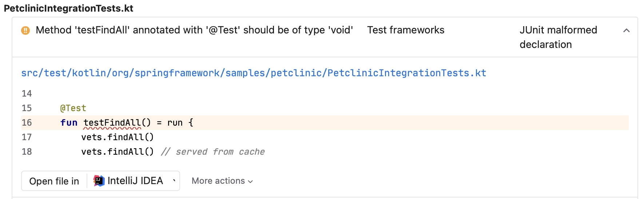
Task: Select the IntelliJ IDEA label
Action: point(135,181)
